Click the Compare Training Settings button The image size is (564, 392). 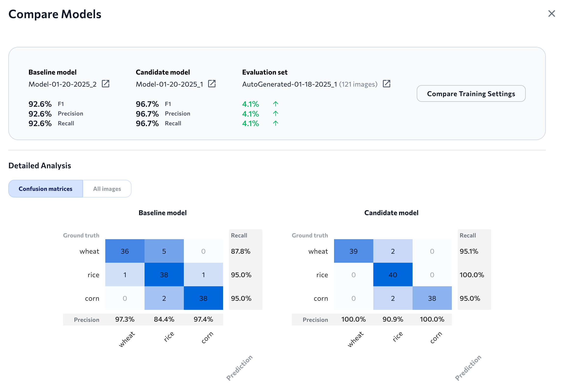click(x=471, y=94)
